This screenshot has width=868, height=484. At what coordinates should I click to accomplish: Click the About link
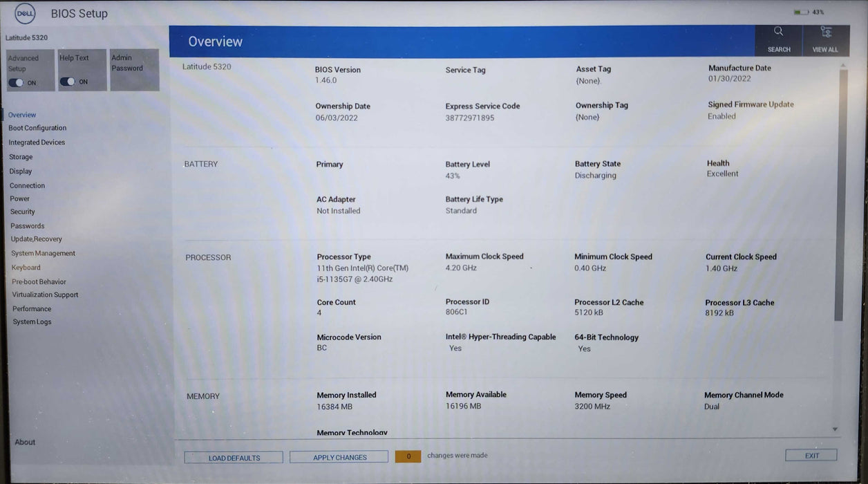tap(25, 442)
